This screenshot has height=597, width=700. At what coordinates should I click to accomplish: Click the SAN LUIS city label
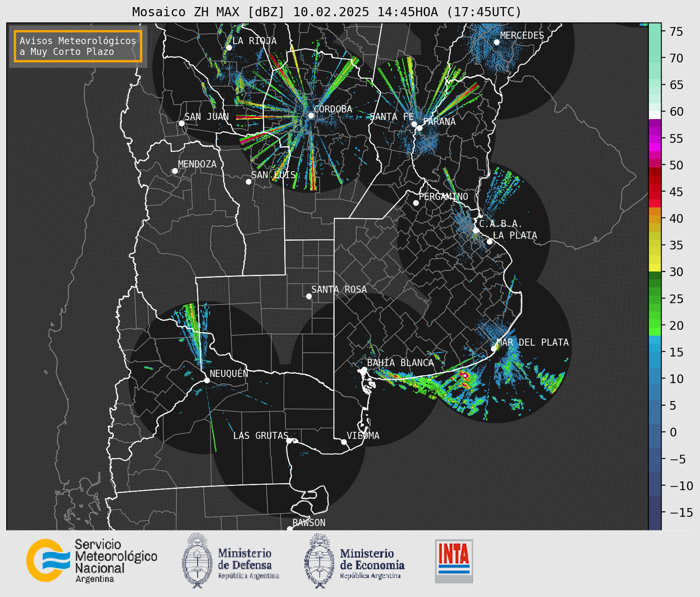pos(274,175)
